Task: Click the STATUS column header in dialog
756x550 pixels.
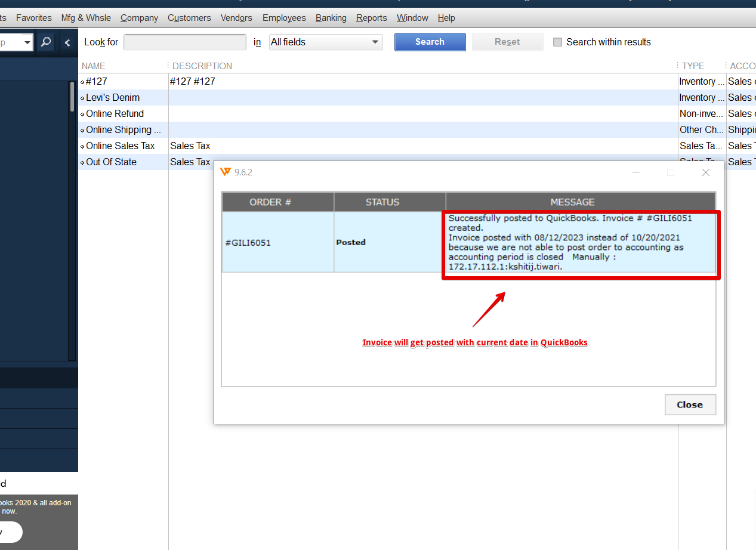Action: coord(390,202)
